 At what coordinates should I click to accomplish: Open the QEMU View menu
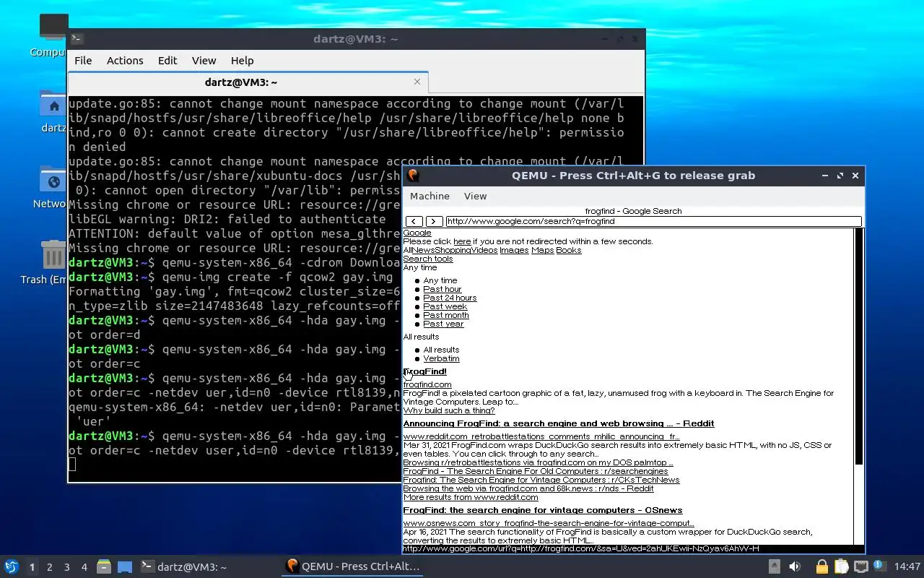click(x=475, y=196)
